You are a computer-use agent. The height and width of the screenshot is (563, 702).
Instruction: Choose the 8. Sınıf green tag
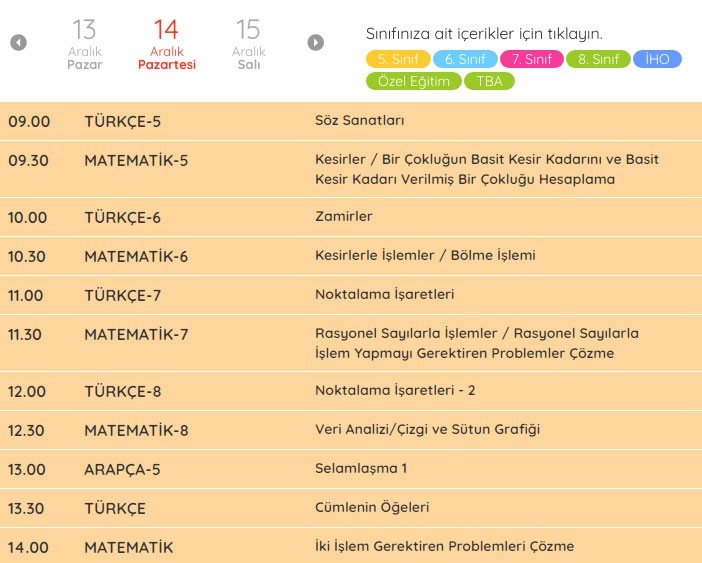tap(598, 59)
